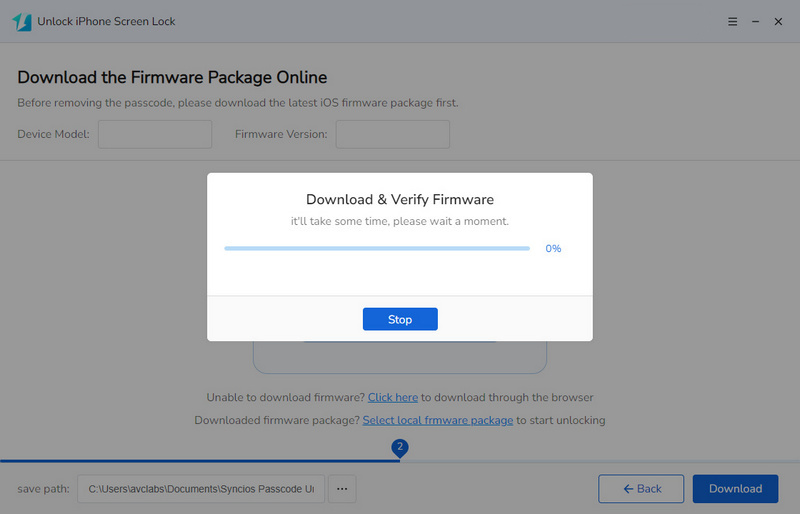Open 'Select local firmware package' link
Viewport: 800px width, 514px height.
[438, 420]
